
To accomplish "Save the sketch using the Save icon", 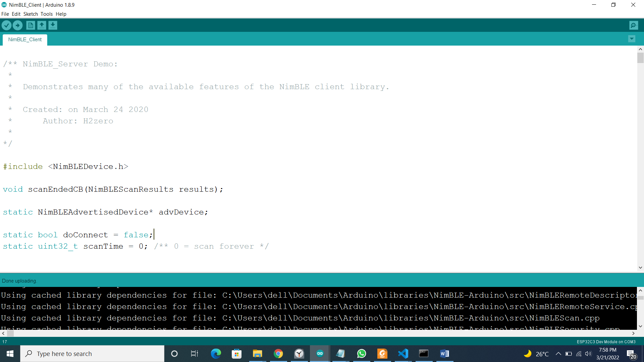I will coord(53,25).
